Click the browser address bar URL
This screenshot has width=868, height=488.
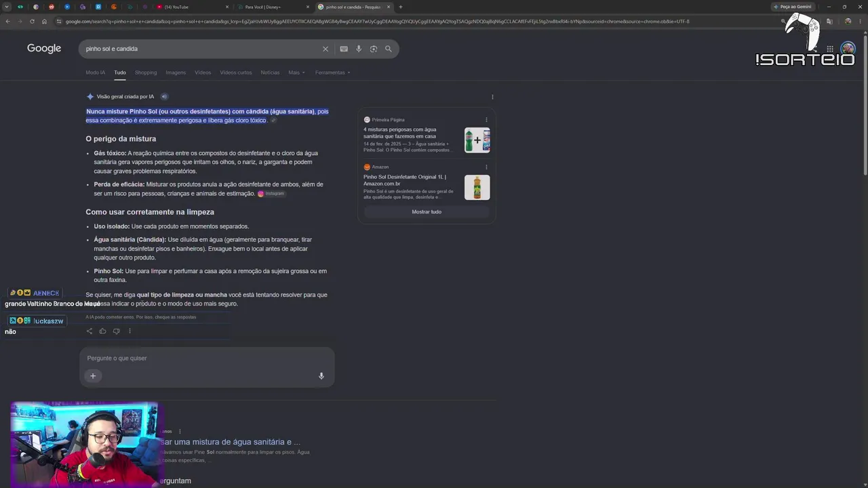377,21
